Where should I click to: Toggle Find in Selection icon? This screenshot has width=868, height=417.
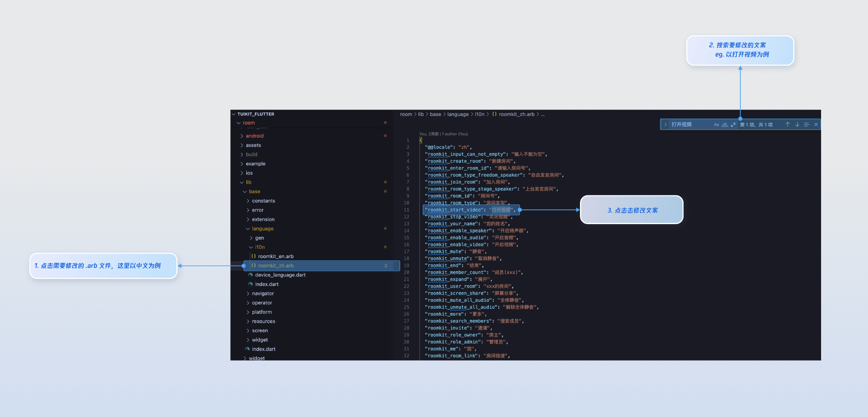click(x=806, y=125)
